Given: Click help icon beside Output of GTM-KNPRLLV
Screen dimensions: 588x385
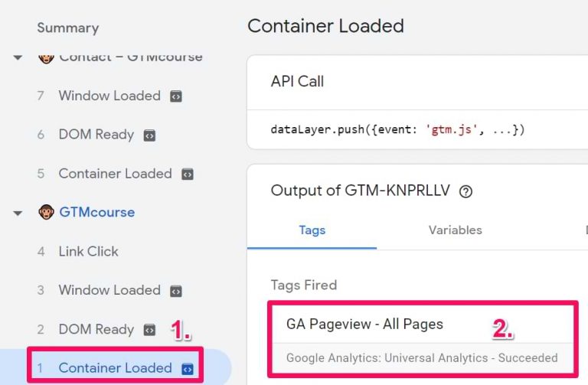Looking at the screenshot, I should [465, 191].
